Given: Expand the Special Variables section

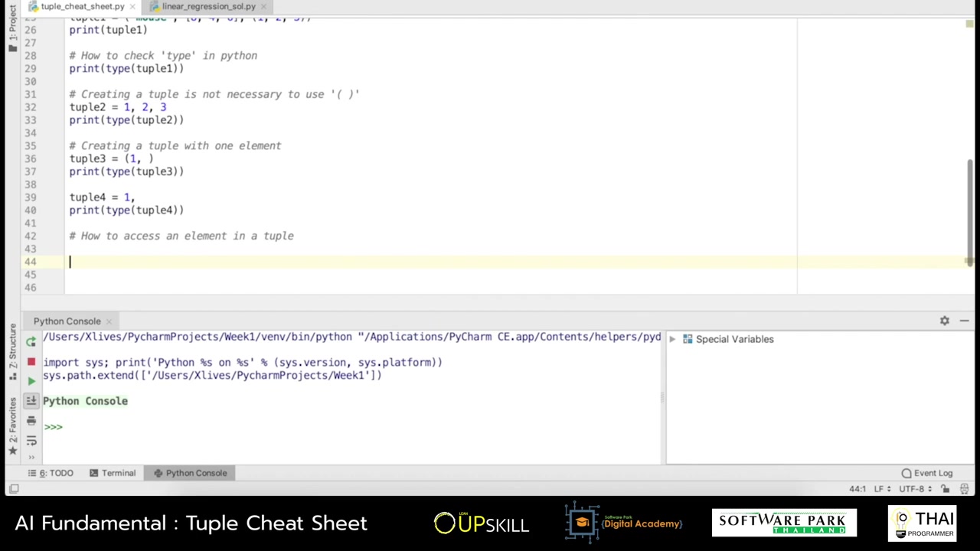Looking at the screenshot, I should 672,339.
